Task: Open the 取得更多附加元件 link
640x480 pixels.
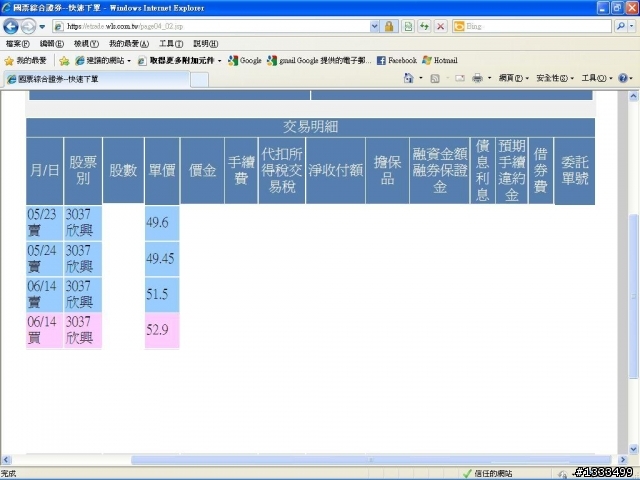Action: pos(180,61)
